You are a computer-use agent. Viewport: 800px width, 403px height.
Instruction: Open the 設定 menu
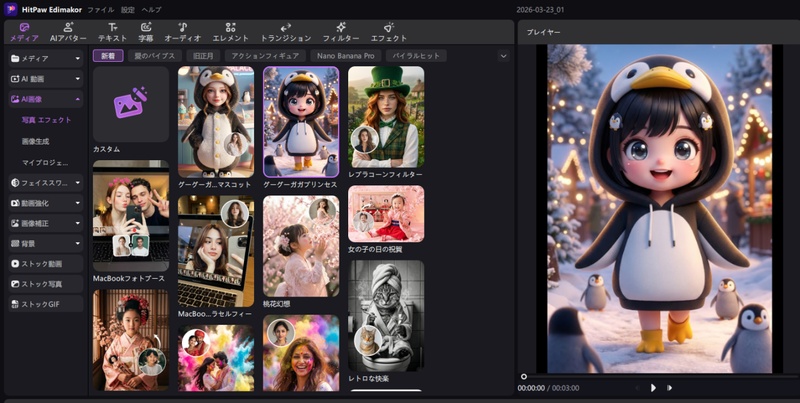[128, 10]
